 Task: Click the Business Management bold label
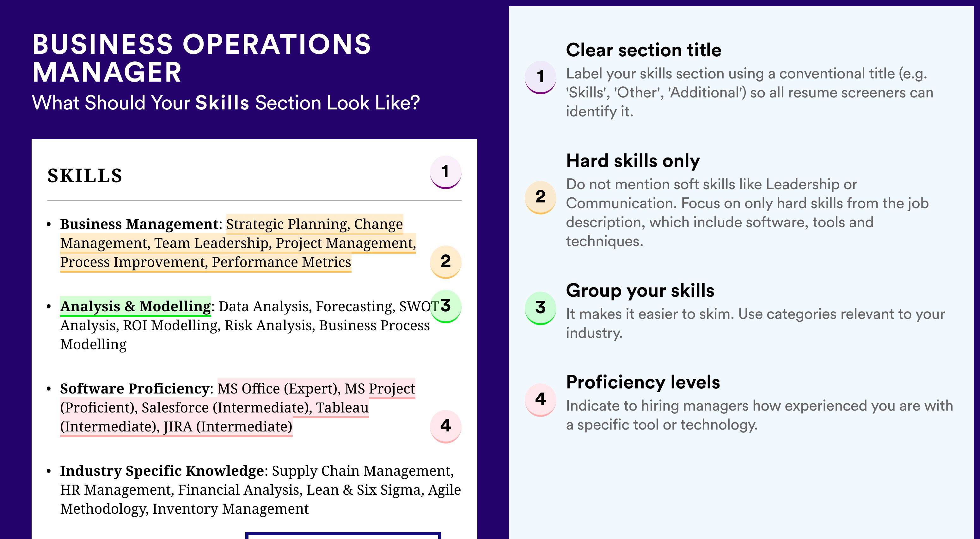pos(139,224)
